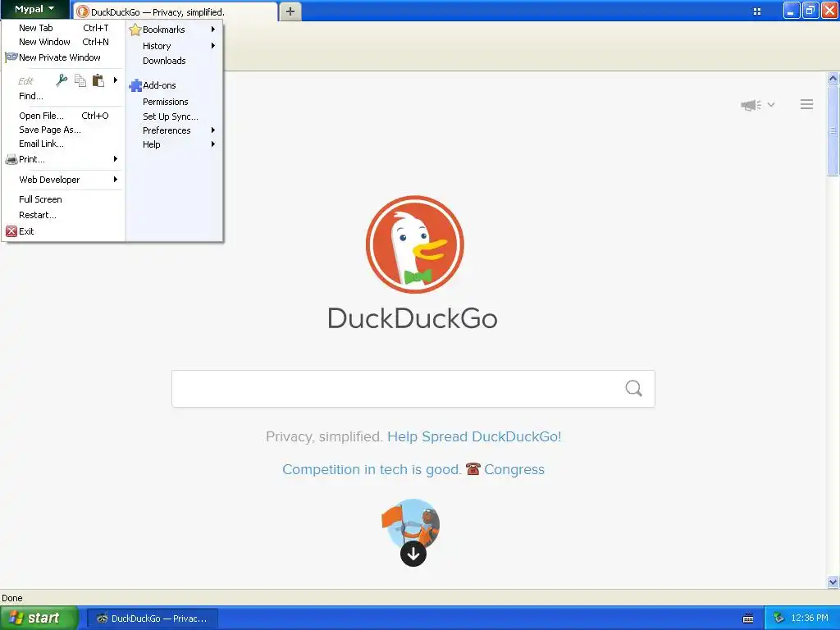Expand the Edit row submenu arrow
The image size is (840, 630).
pos(115,80)
